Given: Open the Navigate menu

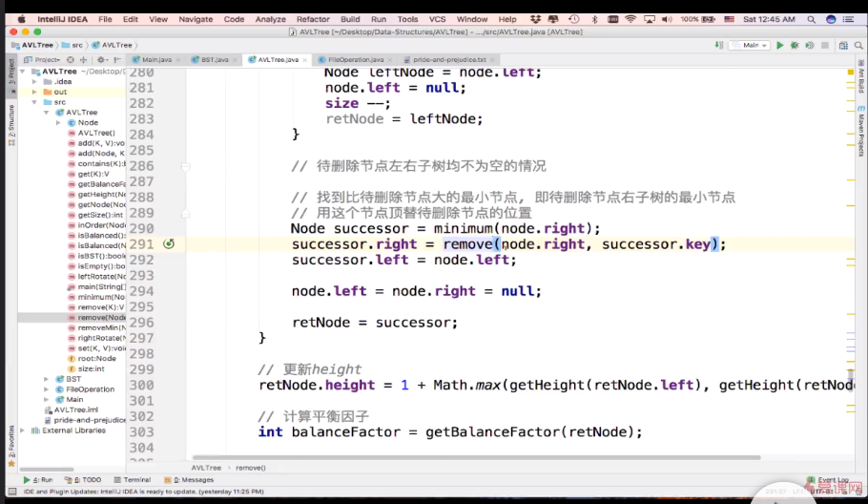Looking at the screenshot, I should [196, 19].
